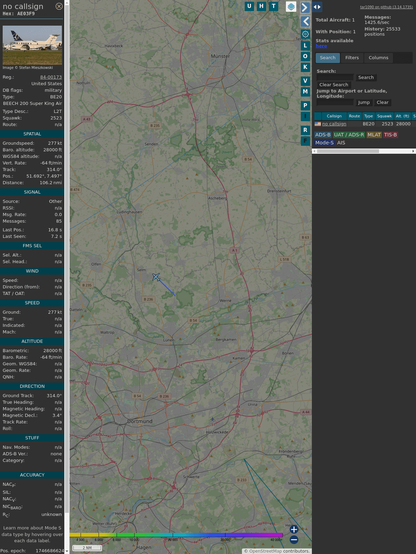Image resolution: width=416 pixels, height=554 pixels.
Task: Zoom out with the minus map button
Action: point(294,540)
